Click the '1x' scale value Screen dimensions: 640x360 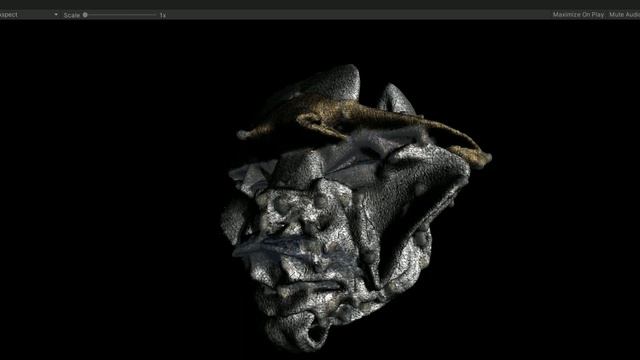click(162, 15)
